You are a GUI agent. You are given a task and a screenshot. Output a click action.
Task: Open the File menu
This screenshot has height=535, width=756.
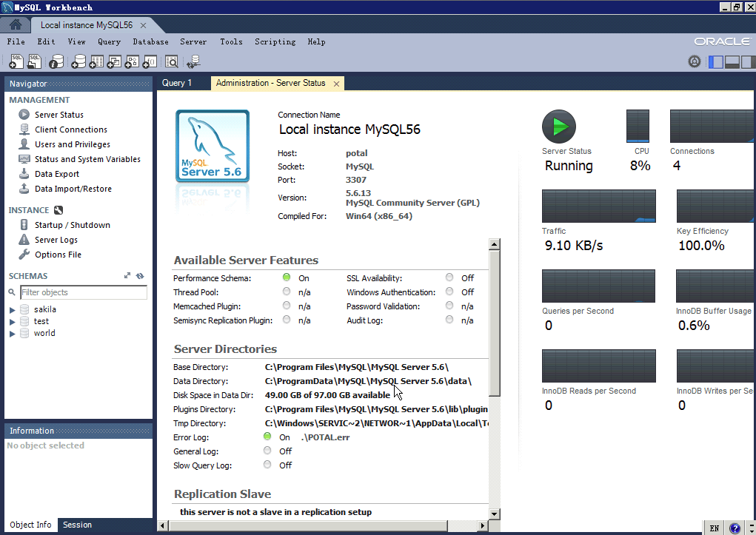coord(16,42)
